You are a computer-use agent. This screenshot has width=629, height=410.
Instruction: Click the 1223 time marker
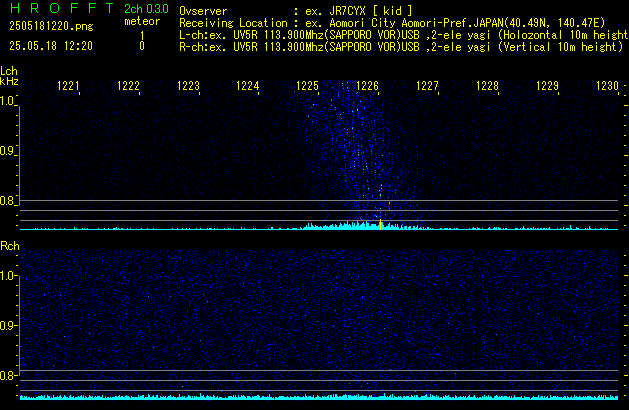point(188,86)
